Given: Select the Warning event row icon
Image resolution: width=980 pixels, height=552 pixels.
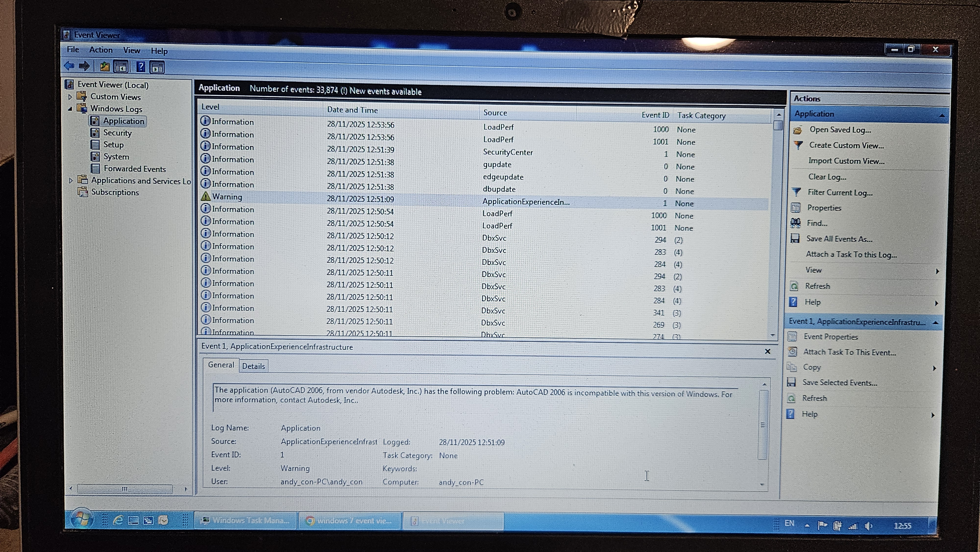Looking at the screenshot, I should click(206, 196).
